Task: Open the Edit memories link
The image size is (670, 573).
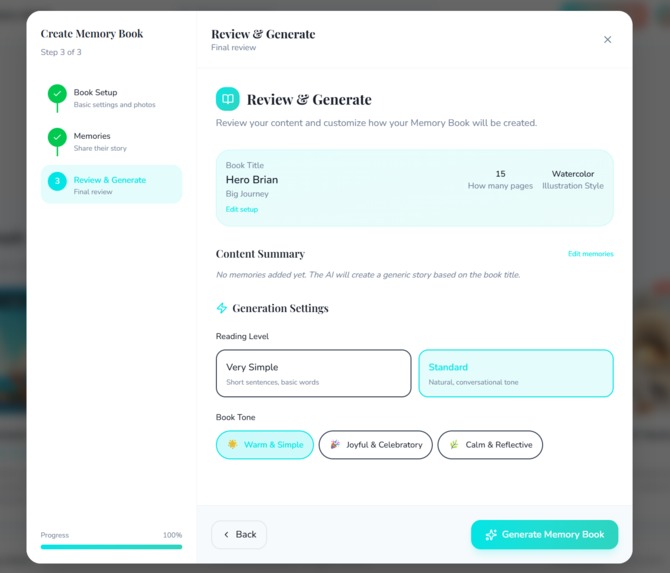Action: pos(591,254)
